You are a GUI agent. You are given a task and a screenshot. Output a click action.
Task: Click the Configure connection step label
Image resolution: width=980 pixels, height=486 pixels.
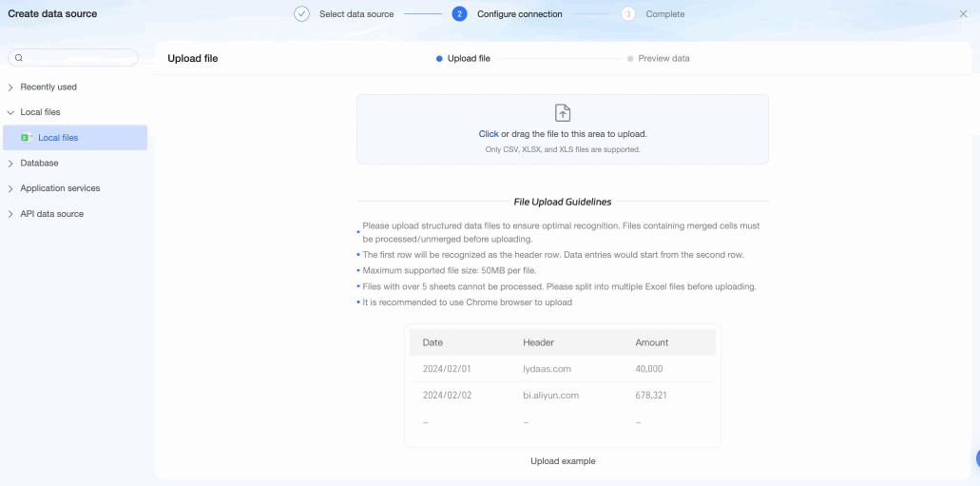point(519,14)
